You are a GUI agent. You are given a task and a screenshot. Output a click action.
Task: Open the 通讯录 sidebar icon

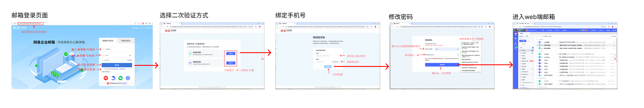(516, 44)
